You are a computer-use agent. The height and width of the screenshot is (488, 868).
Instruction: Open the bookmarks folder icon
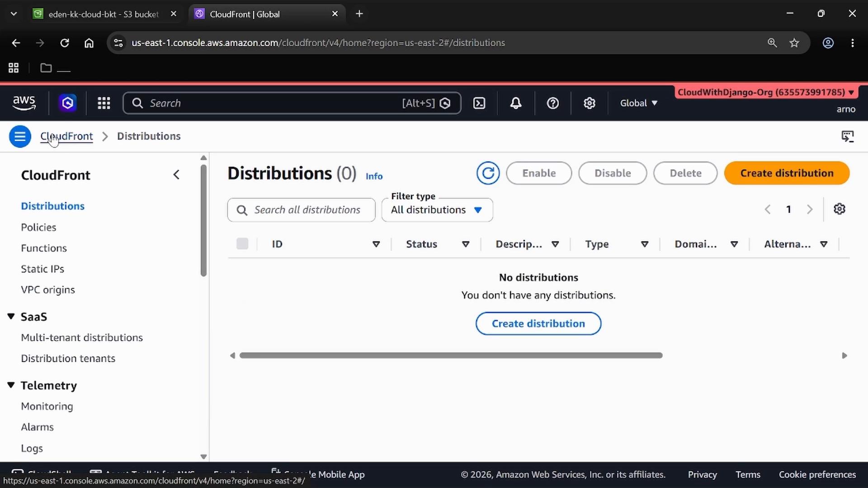point(46,68)
